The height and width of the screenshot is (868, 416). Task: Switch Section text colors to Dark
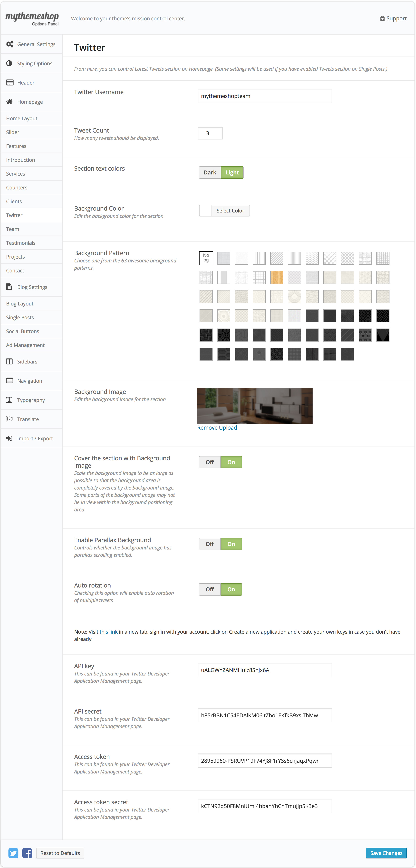click(x=210, y=173)
